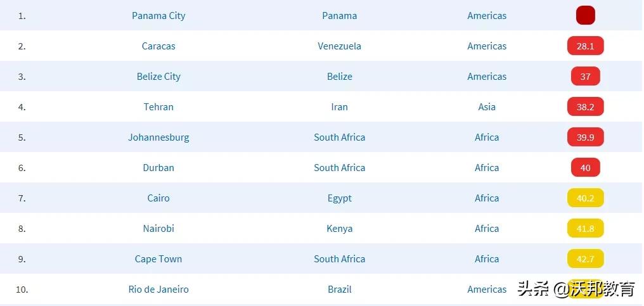
Task: Open the Panama City link
Action: click(158, 16)
